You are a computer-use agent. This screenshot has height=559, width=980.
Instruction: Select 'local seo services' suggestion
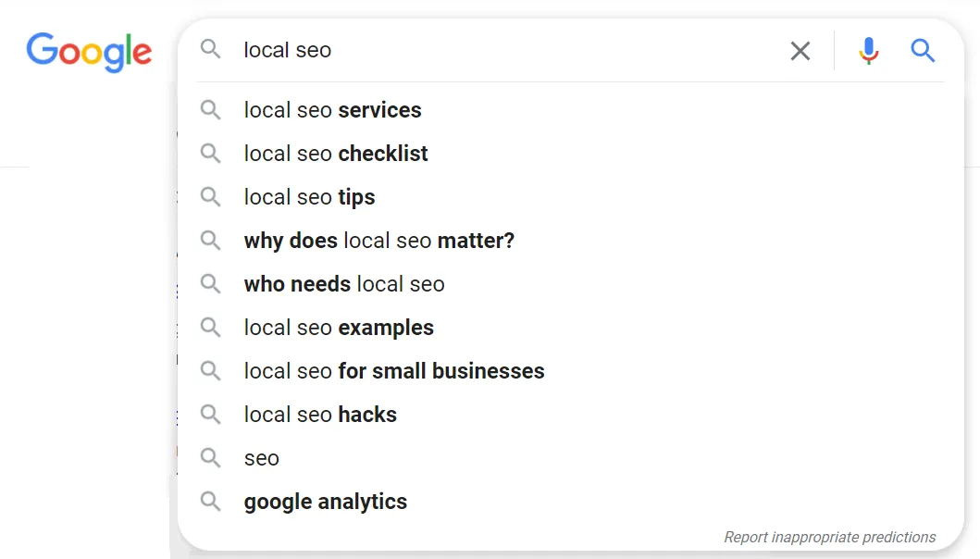[x=332, y=110]
